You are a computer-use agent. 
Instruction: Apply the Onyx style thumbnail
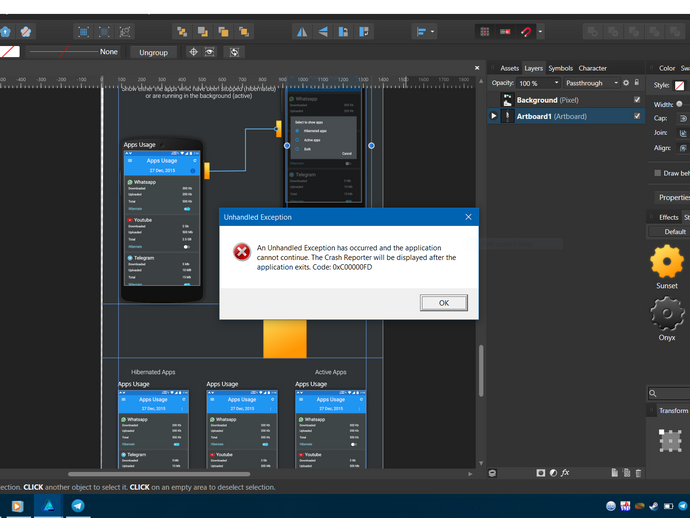pos(667,313)
